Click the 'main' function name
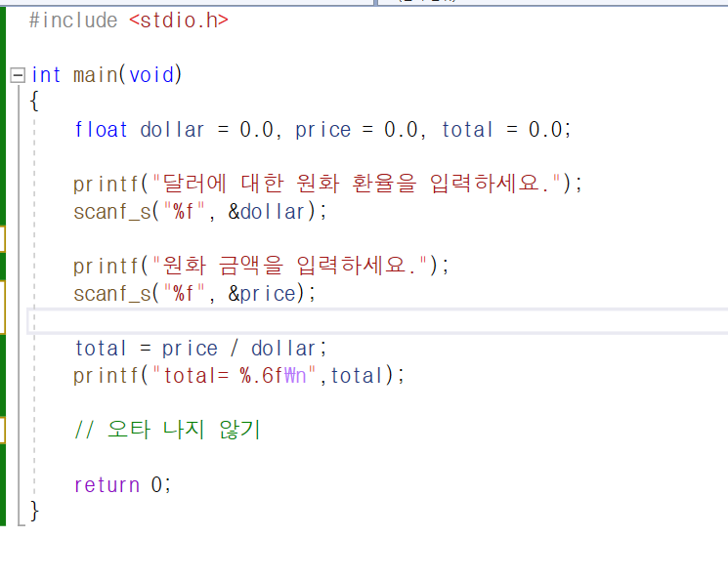This screenshot has height=579, width=728. tap(95, 75)
